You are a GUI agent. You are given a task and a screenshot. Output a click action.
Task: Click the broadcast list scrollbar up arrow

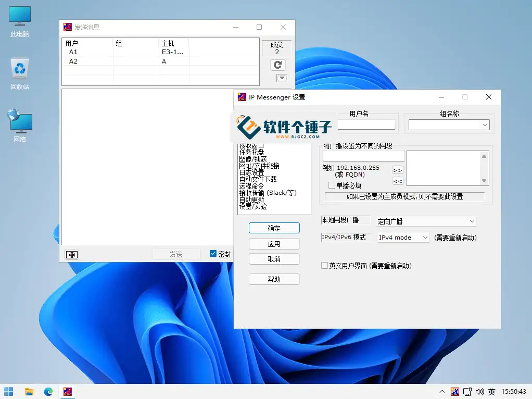(484, 156)
